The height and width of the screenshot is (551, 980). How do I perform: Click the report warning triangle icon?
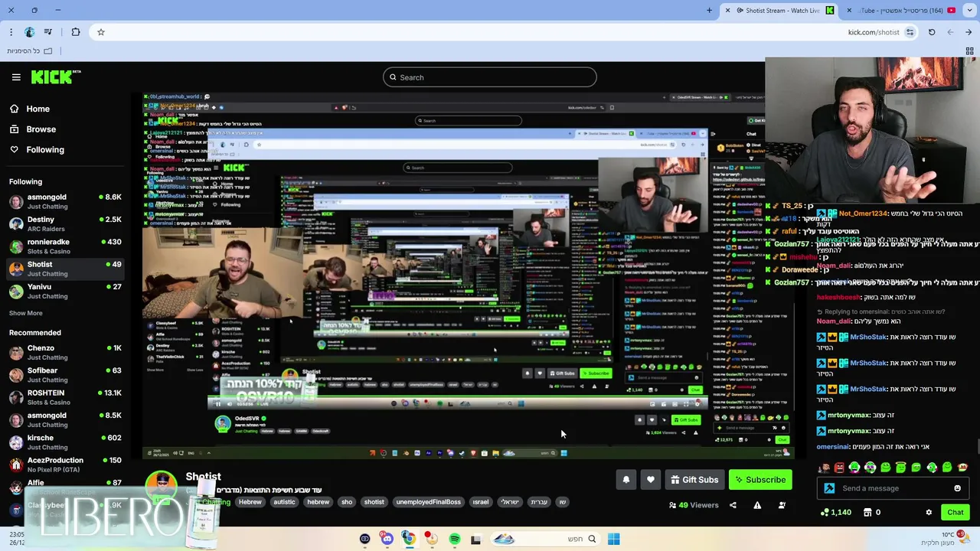click(x=757, y=505)
